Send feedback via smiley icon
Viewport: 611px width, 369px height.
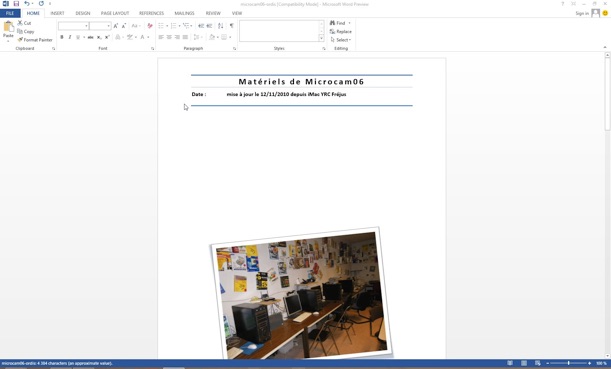tap(605, 13)
